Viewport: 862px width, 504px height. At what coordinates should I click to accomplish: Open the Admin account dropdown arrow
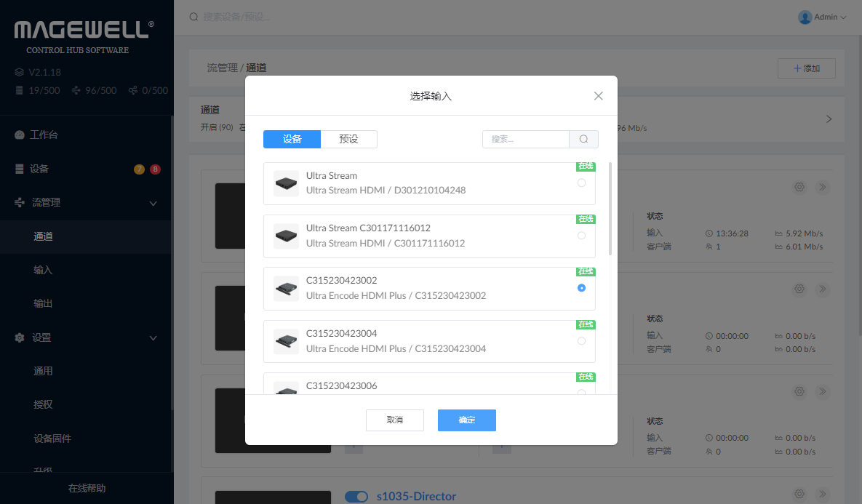pos(844,17)
